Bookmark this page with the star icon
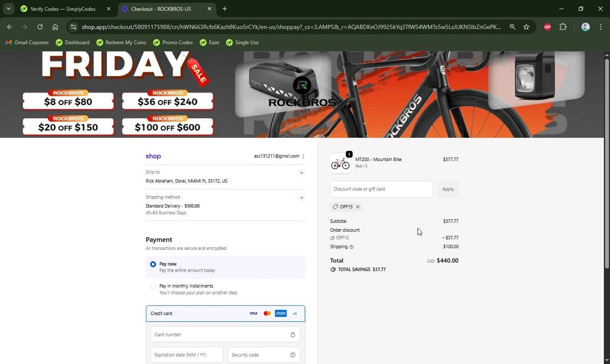 pyautogui.click(x=526, y=27)
